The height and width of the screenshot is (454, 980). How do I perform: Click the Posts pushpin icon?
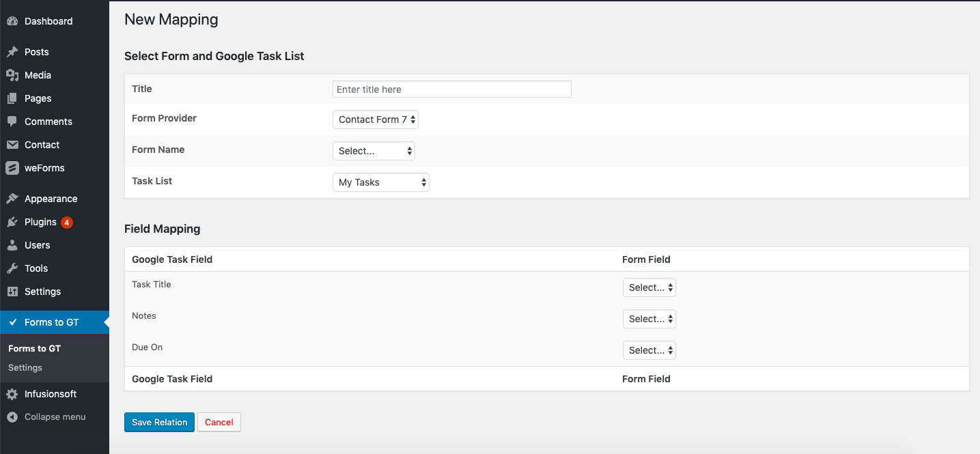pyautogui.click(x=12, y=52)
